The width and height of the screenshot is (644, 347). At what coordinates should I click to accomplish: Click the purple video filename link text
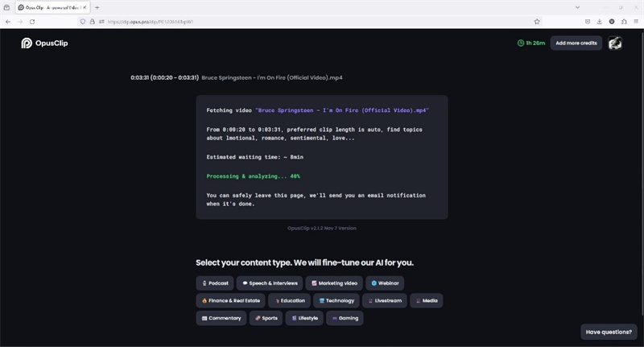(342, 110)
